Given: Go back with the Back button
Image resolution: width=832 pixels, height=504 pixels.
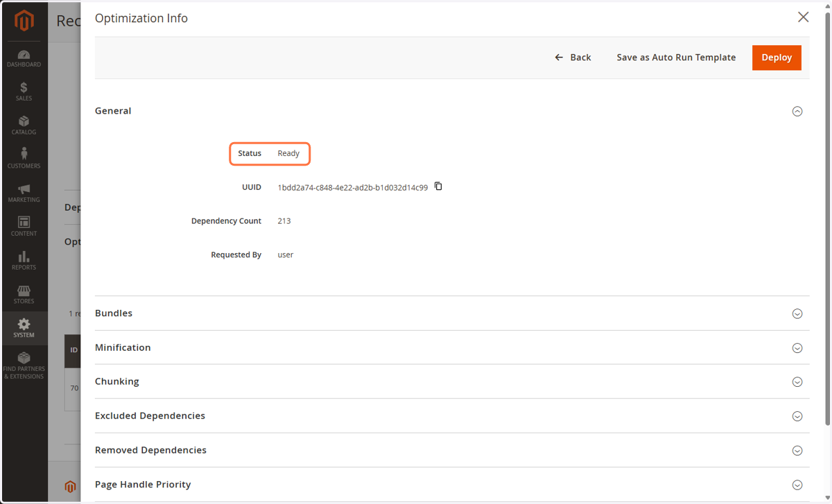Looking at the screenshot, I should click(573, 58).
